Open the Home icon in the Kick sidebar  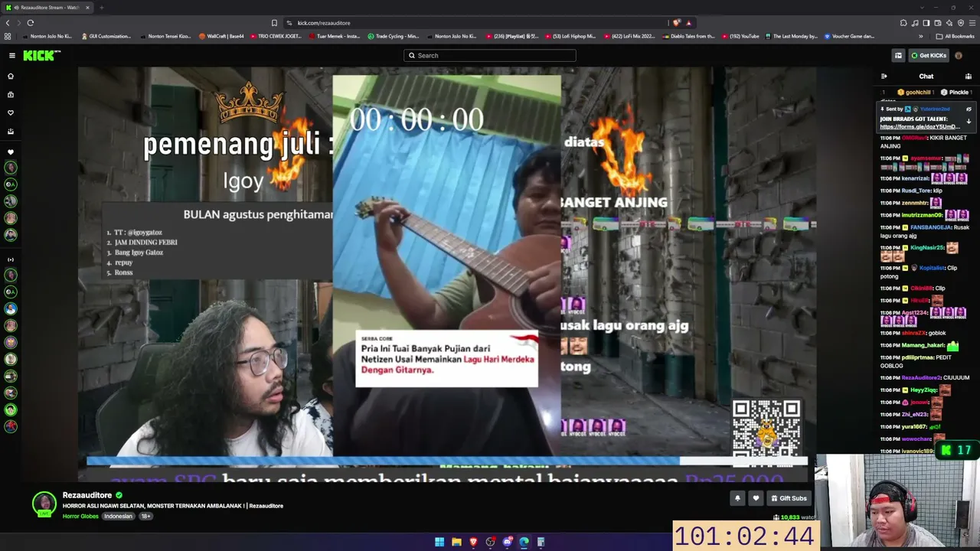[x=11, y=76]
